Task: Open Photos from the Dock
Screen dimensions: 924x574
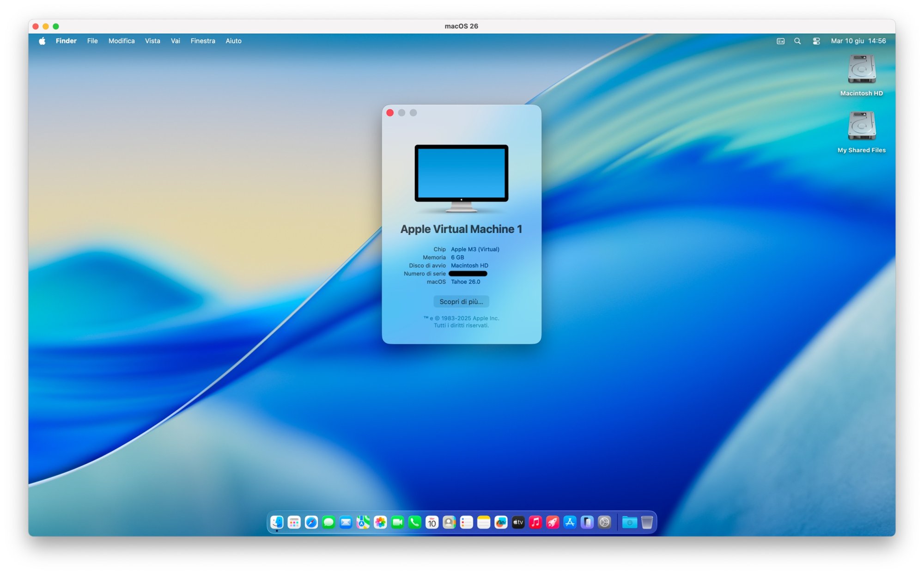Action: coord(380,522)
